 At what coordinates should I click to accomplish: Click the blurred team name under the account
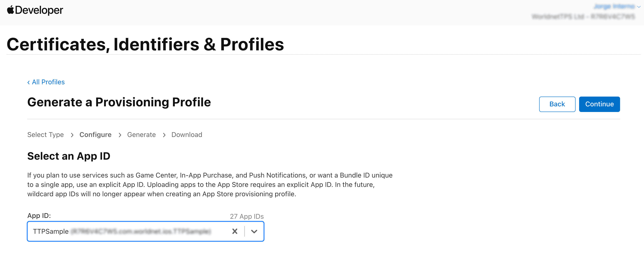583,17
